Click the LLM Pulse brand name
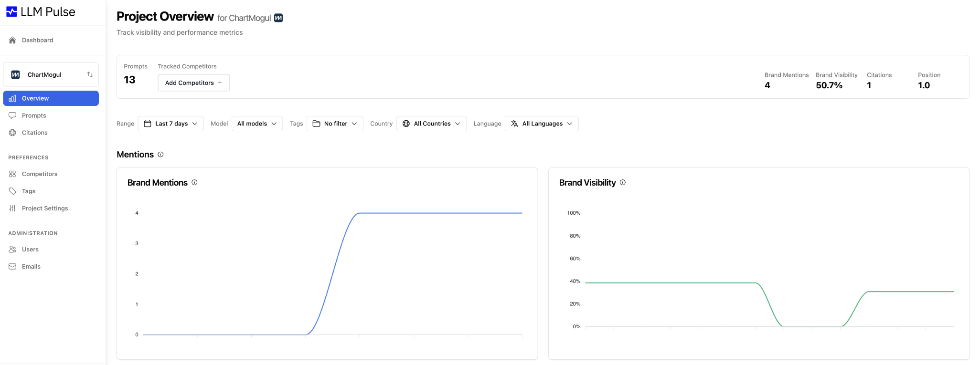Screen dimensions: 980x365 tap(48, 12)
